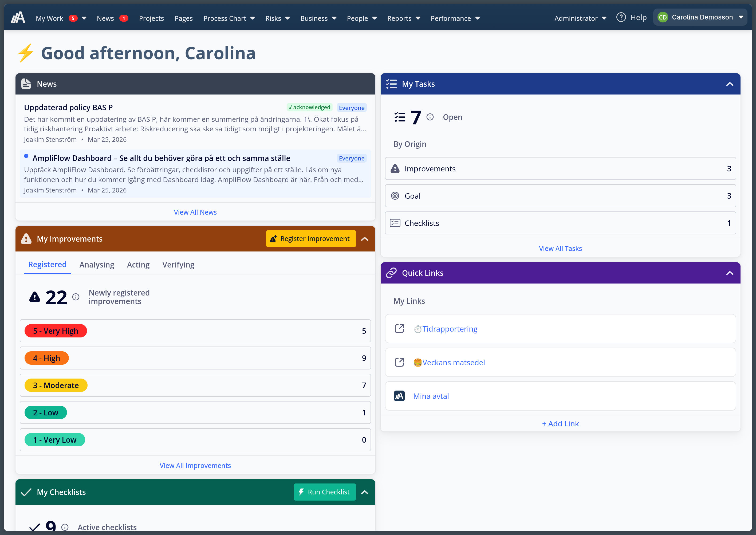
Task: Click Run Checklist in My Checklists
Action: 324,492
